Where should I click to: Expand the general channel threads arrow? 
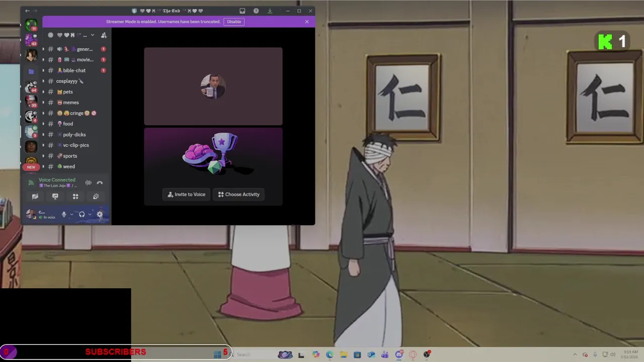pos(43,49)
